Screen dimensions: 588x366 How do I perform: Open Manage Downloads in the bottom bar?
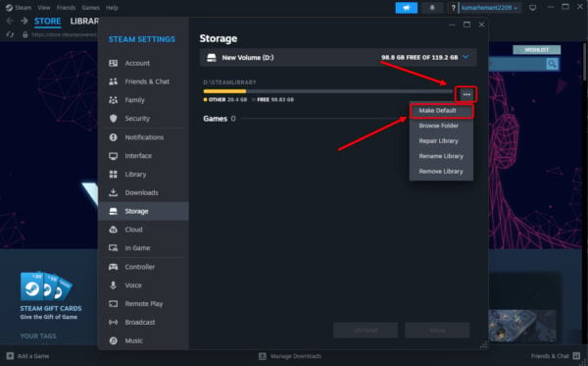tap(290, 356)
